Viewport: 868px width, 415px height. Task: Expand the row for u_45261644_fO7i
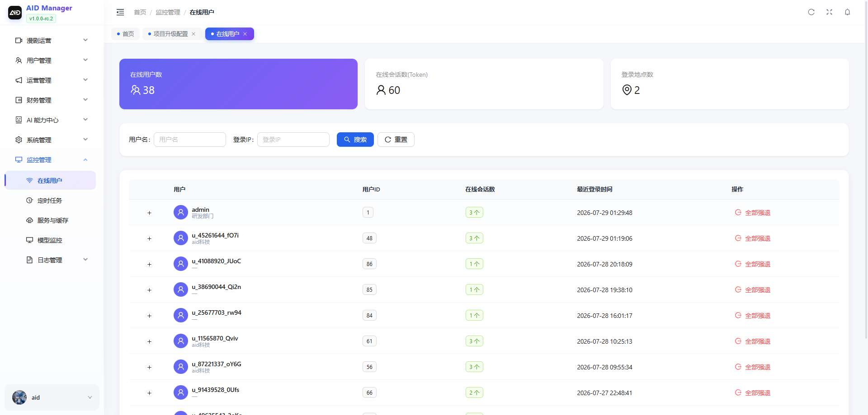click(149, 238)
